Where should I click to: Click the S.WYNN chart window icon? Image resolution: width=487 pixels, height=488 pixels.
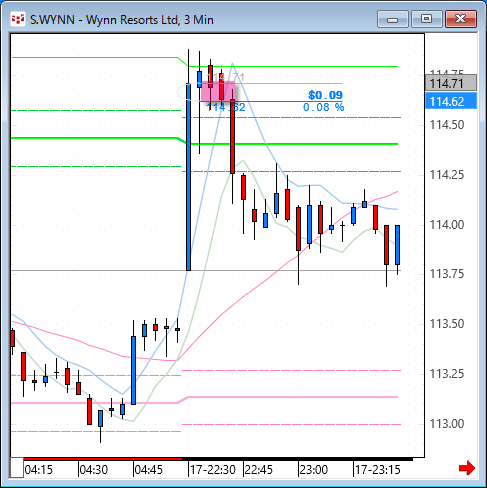[x=18, y=19]
